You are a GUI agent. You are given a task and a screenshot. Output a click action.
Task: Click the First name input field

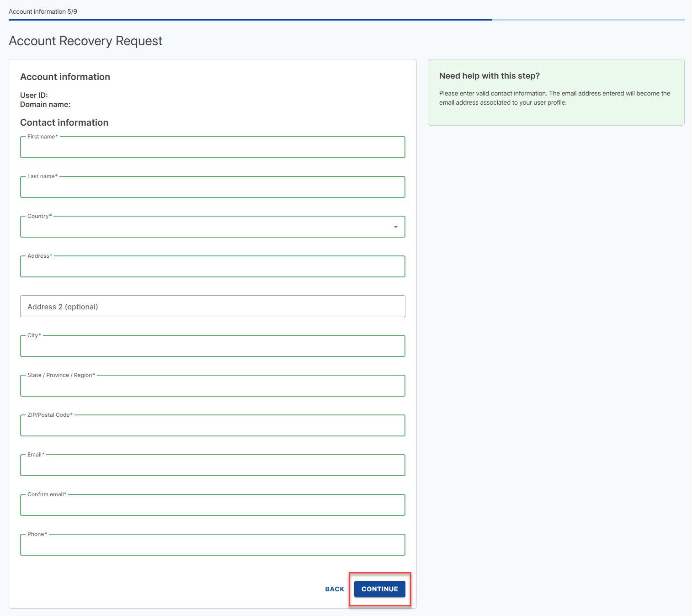(x=213, y=147)
